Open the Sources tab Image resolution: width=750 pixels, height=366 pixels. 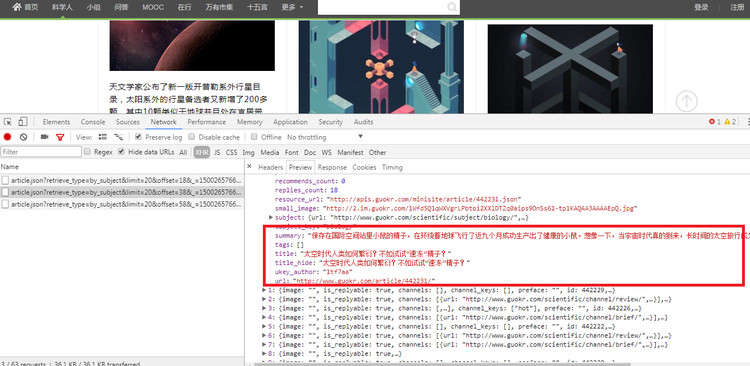click(x=128, y=122)
